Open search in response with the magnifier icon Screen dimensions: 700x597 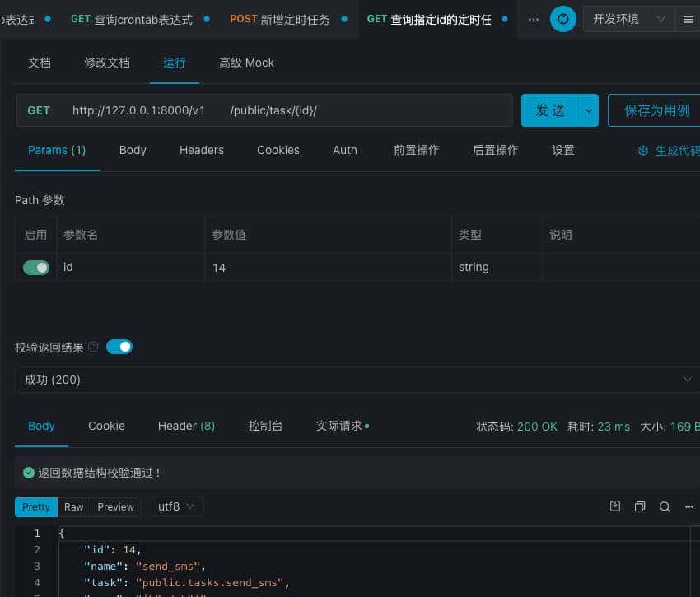(664, 506)
